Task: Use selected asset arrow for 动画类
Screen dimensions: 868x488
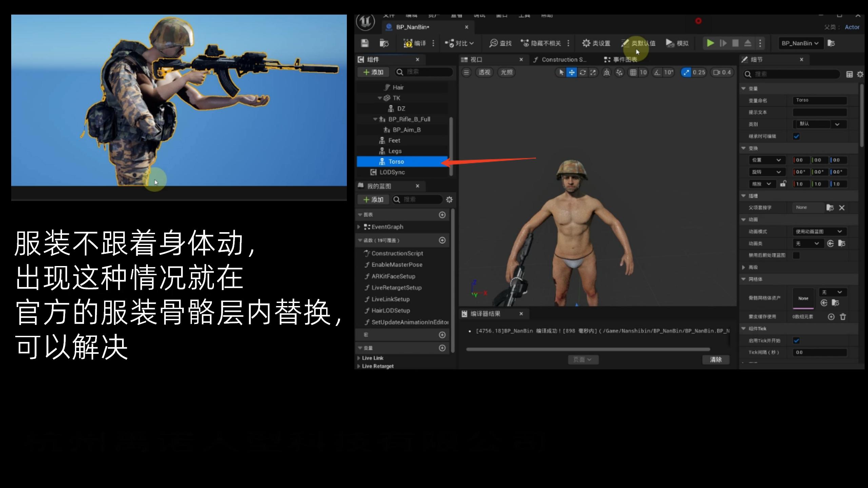Action: 830,243
